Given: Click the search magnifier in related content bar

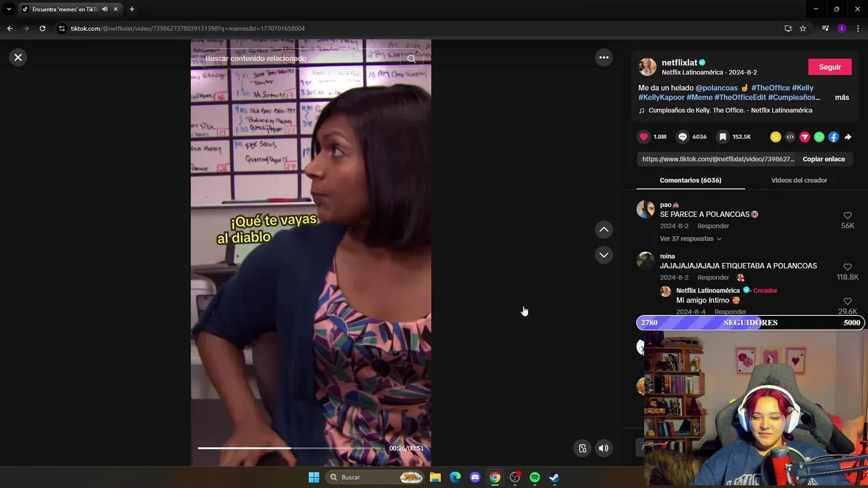Looking at the screenshot, I should click(x=411, y=58).
